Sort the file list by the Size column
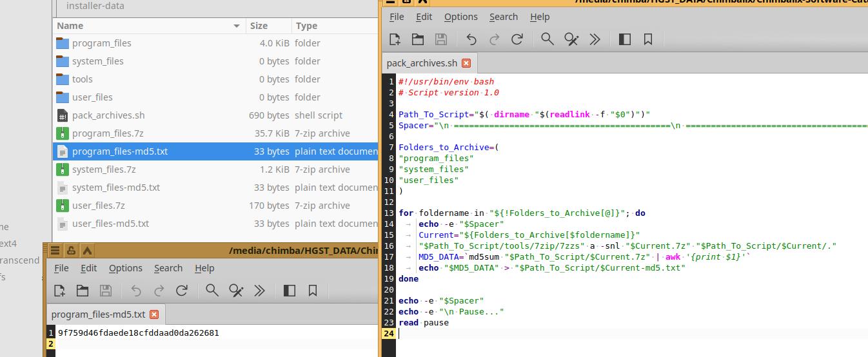This screenshot has width=868, height=357. pyautogui.click(x=259, y=26)
